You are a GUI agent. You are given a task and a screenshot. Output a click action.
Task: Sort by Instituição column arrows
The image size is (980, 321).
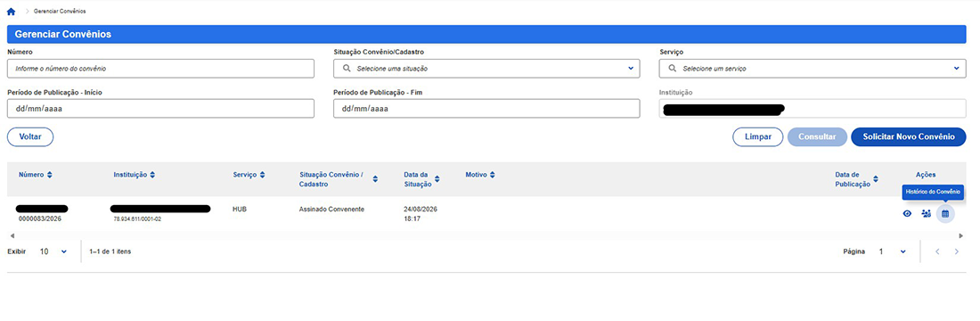pyautogui.click(x=151, y=175)
